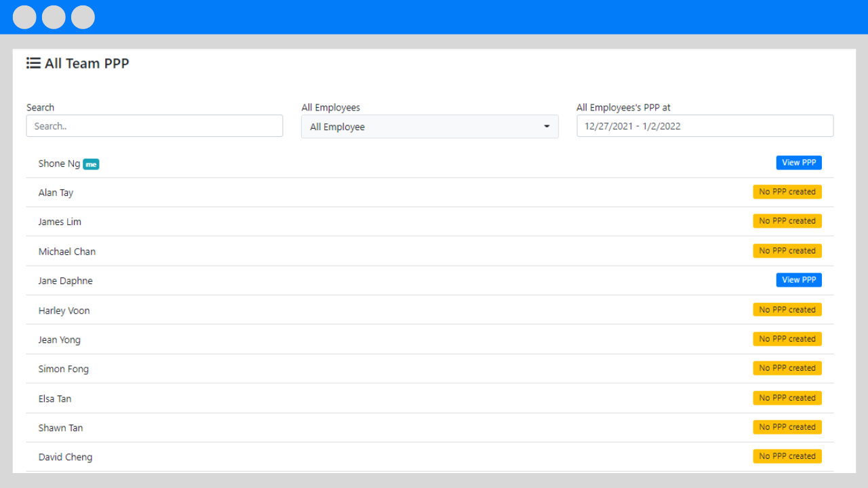Select the name Shone Ng

[59, 163]
